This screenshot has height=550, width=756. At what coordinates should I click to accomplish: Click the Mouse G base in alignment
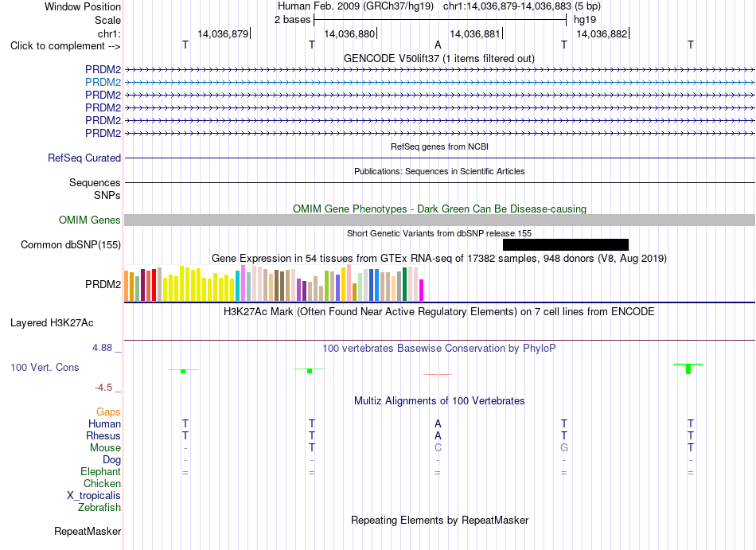pyautogui.click(x=564, y=448)
